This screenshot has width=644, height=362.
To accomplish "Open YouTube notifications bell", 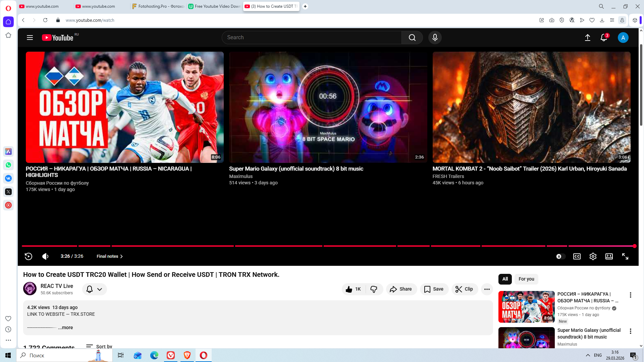I will tap(603, 38).
